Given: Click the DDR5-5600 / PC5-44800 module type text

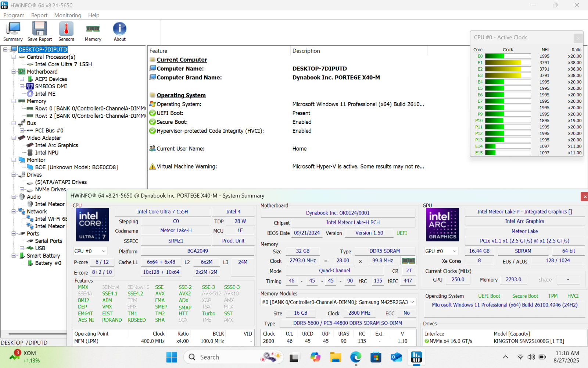Looking at the screenshot, I should pyautogui.click(x=348, y=323).
